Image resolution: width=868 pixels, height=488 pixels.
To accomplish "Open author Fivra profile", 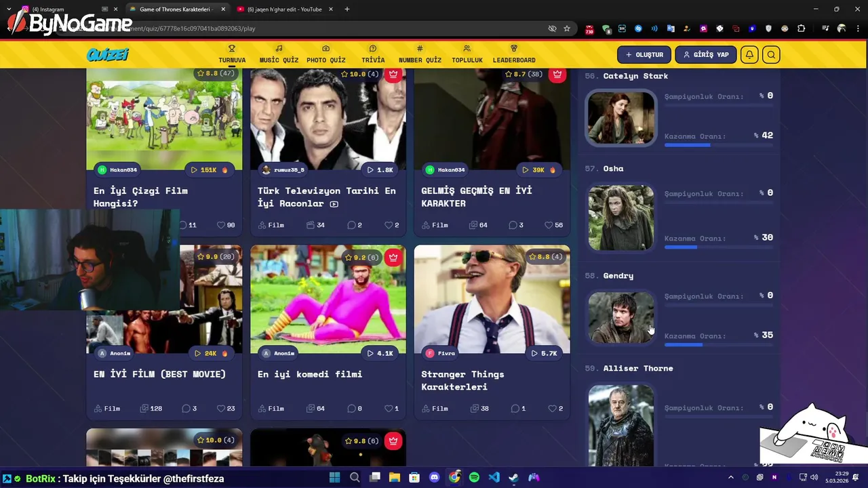I will coord(440,353).
